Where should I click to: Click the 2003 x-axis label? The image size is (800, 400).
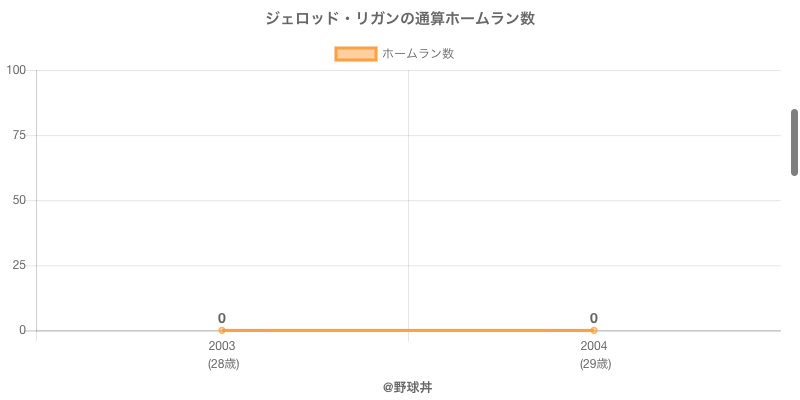[x=222, y=346]
